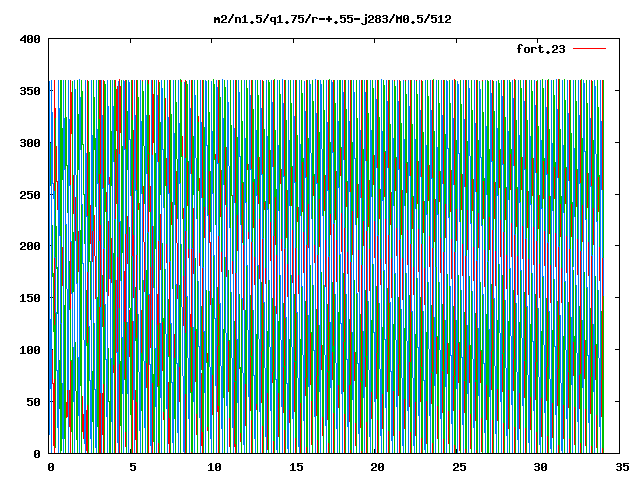Click y-axis label 50
The image size is (640, 480).
coord(33,402)
